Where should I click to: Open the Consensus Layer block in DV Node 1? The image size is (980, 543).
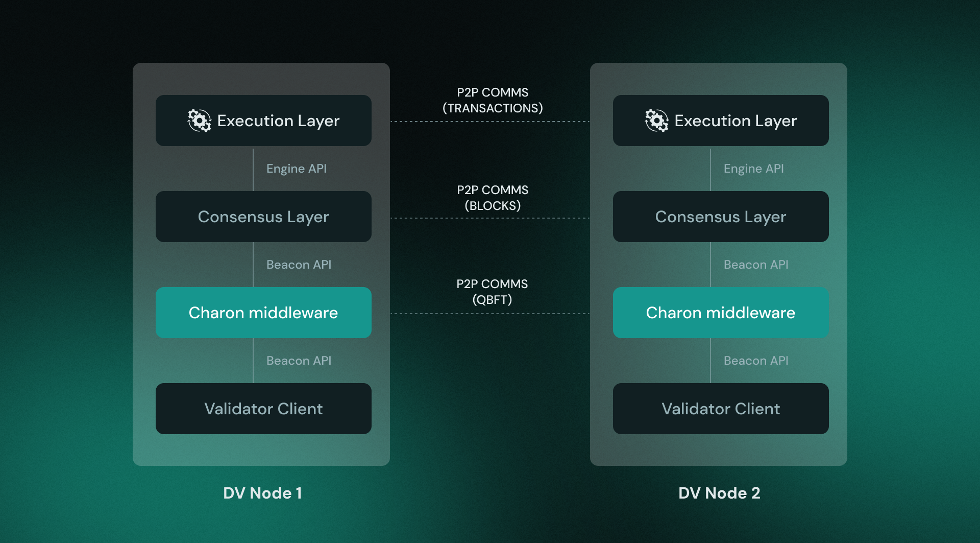point(263,217)
